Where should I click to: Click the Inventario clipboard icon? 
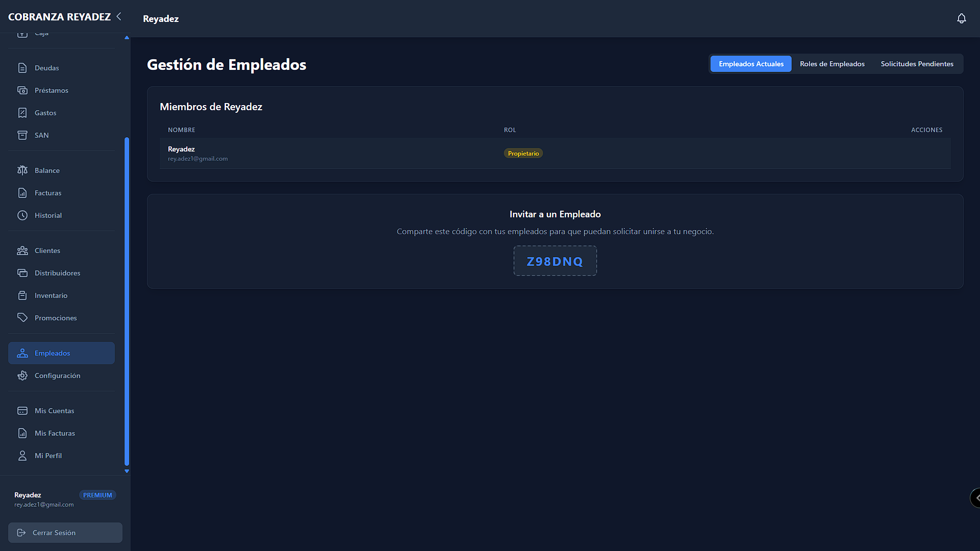[x=22, y=295]
